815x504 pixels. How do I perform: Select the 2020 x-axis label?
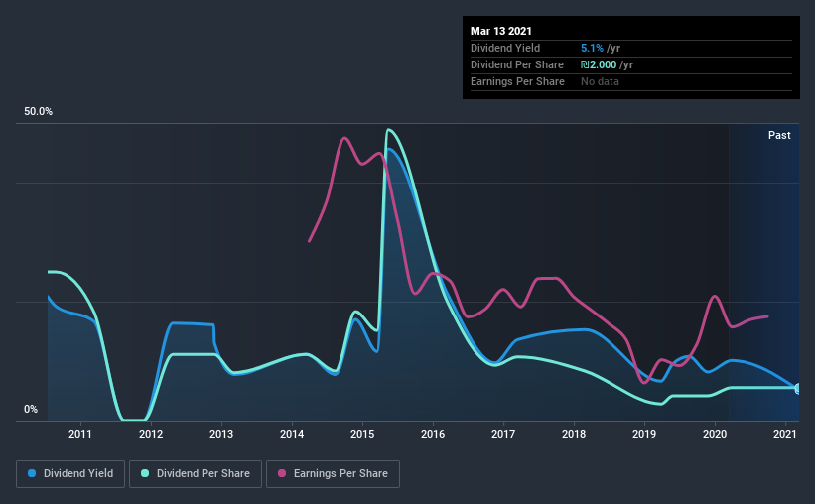coord(715,434)
